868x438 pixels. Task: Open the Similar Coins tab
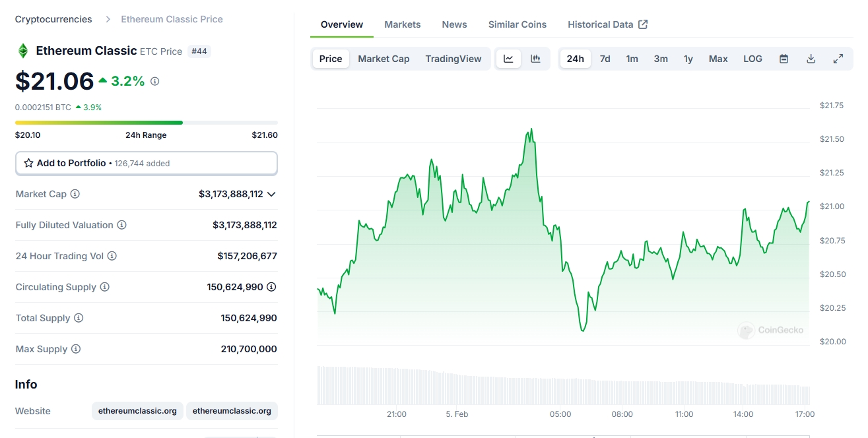coord(517,24)
